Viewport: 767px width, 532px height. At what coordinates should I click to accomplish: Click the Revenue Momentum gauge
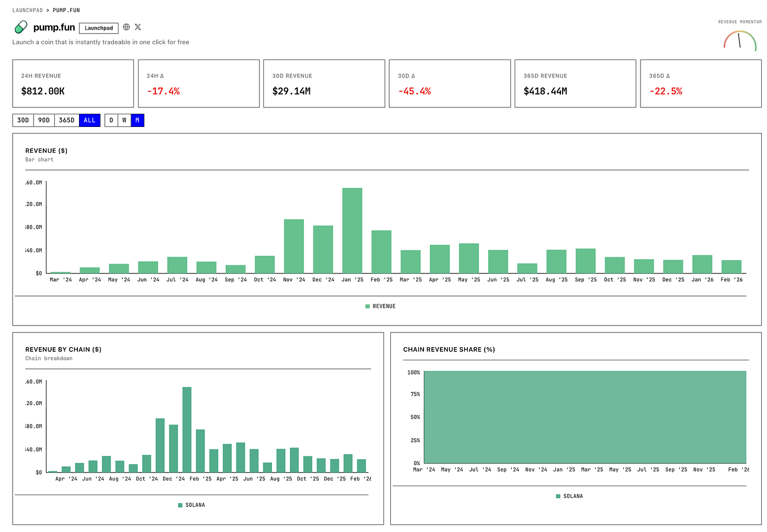click(740, 41)
